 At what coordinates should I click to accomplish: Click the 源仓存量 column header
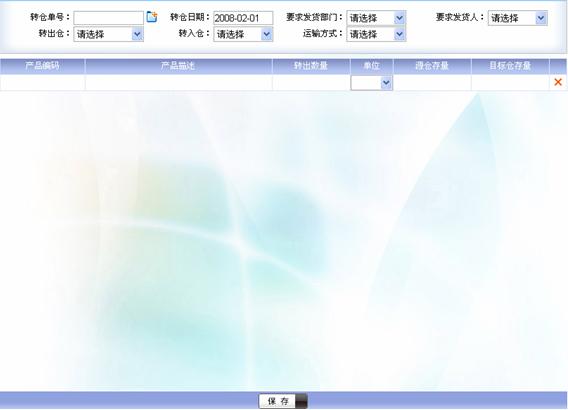[x=432, y=66]
